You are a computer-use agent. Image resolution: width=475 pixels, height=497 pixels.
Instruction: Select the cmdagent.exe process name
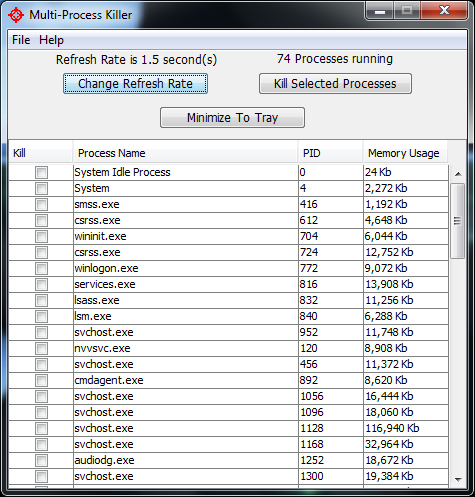point(109,380)
